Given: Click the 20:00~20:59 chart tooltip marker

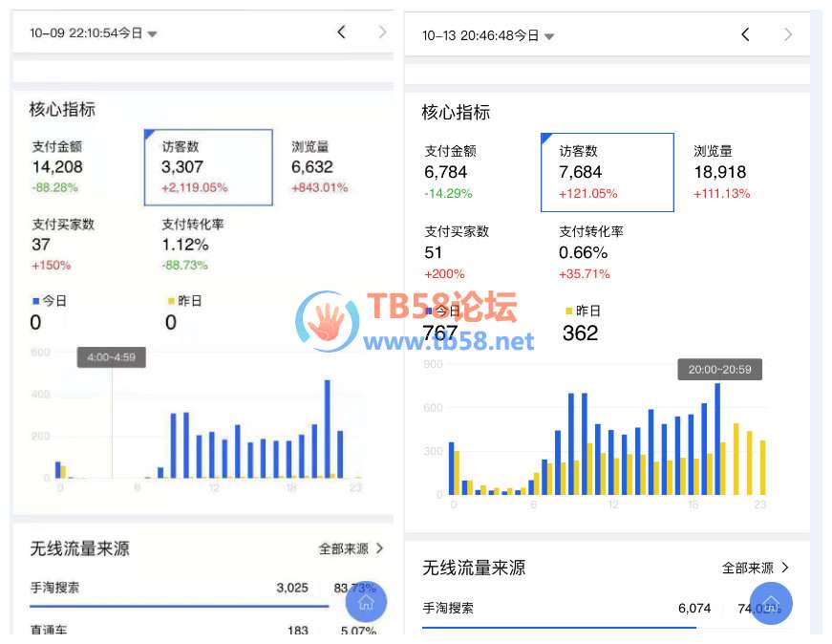Looking at the screenshot, I should click(x=719, y=370).
